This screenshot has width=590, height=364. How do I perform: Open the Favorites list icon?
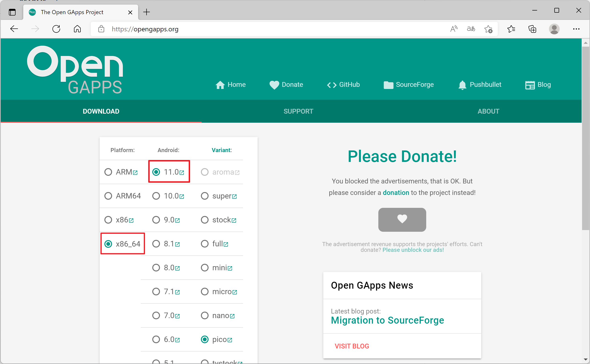point(511,29)
